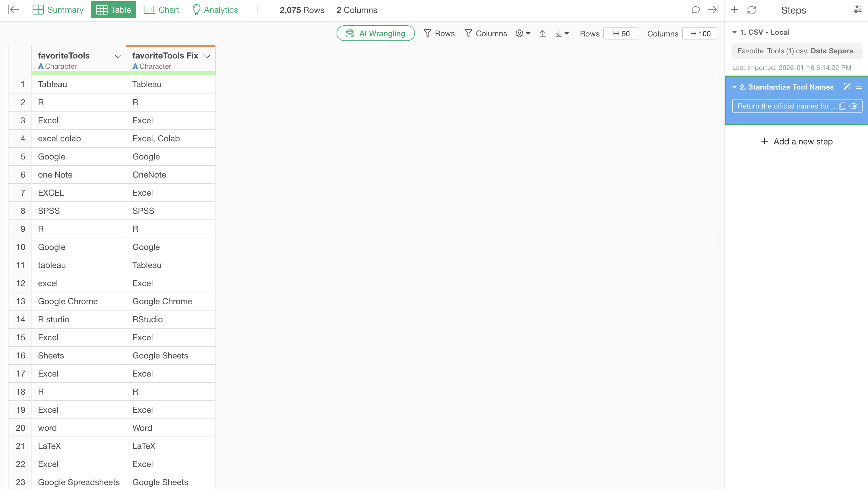Click the Rows limit field showing 50
This screenshot has width=868, height=489.
point(621,34)
